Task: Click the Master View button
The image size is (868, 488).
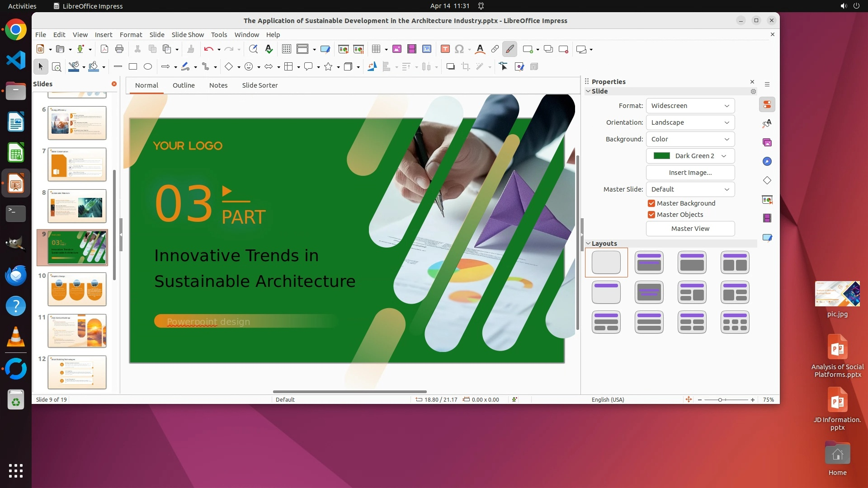Action: [x=690, y=229]
